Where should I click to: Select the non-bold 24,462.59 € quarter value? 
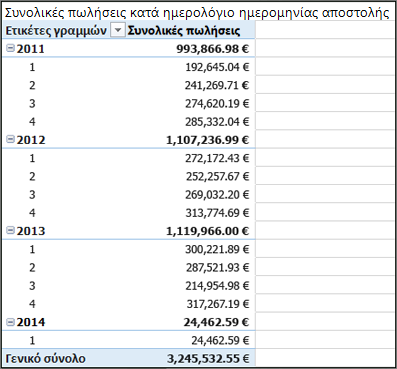pos(220,340)
